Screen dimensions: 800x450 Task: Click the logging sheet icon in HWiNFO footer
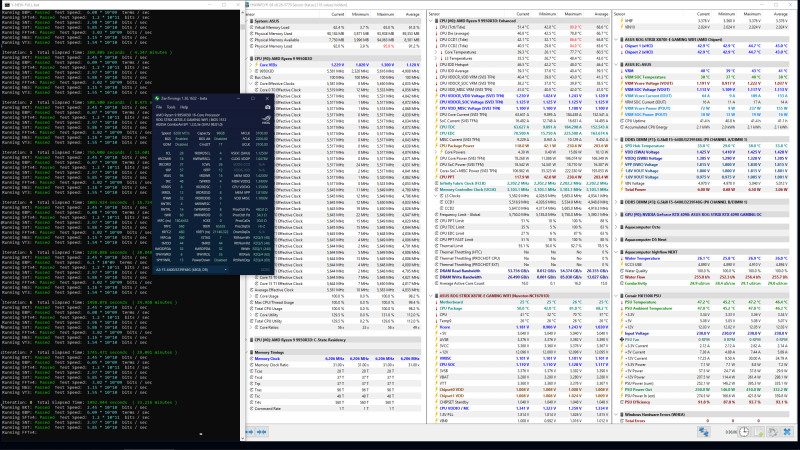(759, 432)
